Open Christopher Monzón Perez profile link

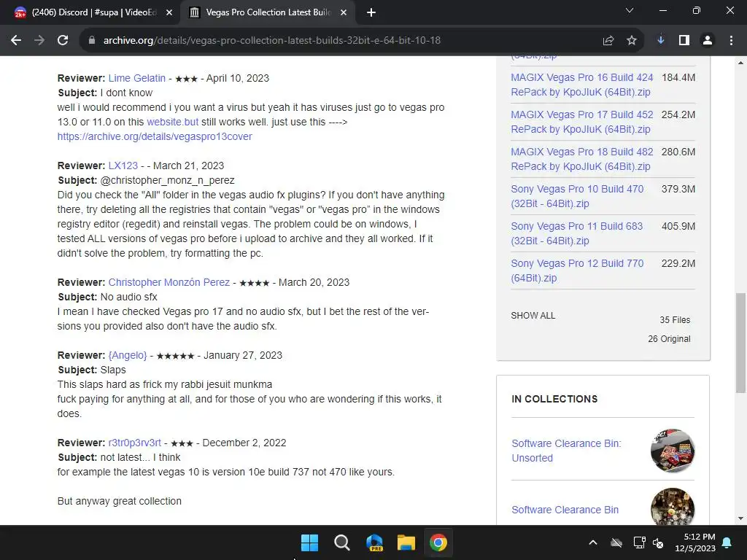click(169, 282)
